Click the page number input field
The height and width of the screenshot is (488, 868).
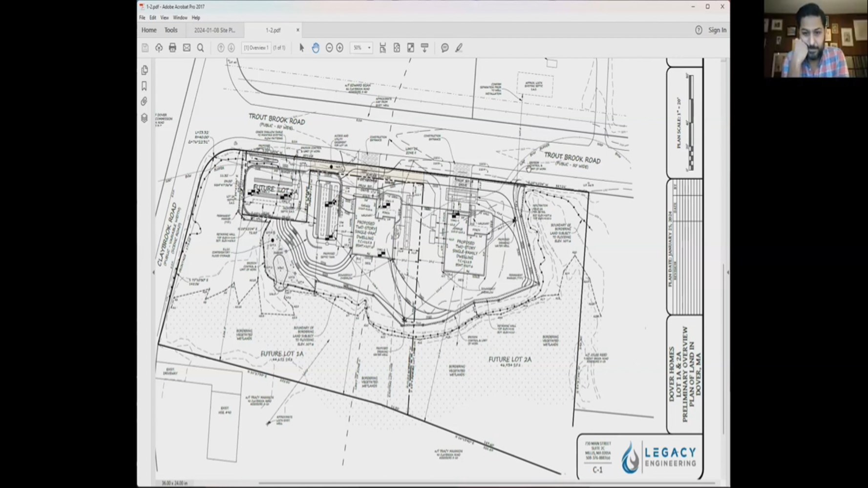[x=256, y=48]
